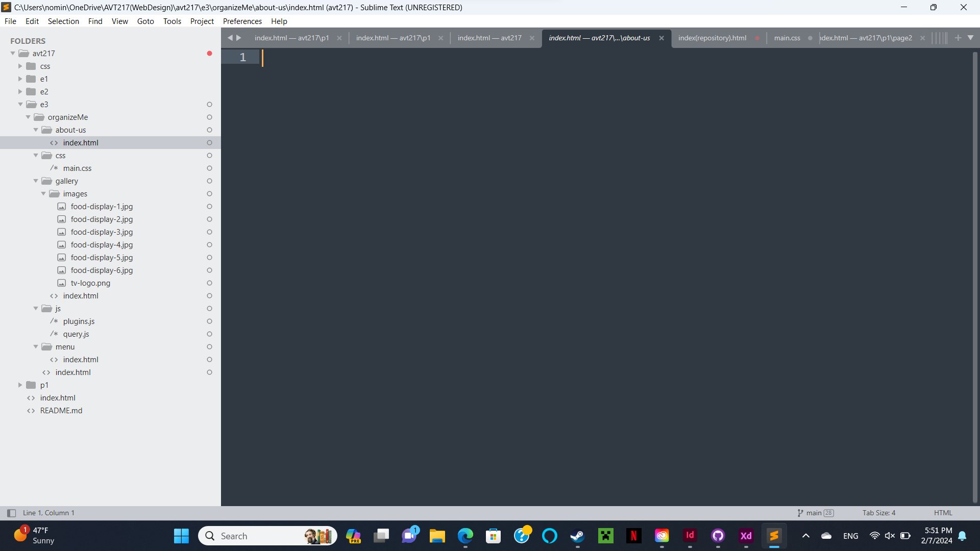Toggle visibility of 'e3' folder contents
The image size is (980, 551).
coord(20,104)
